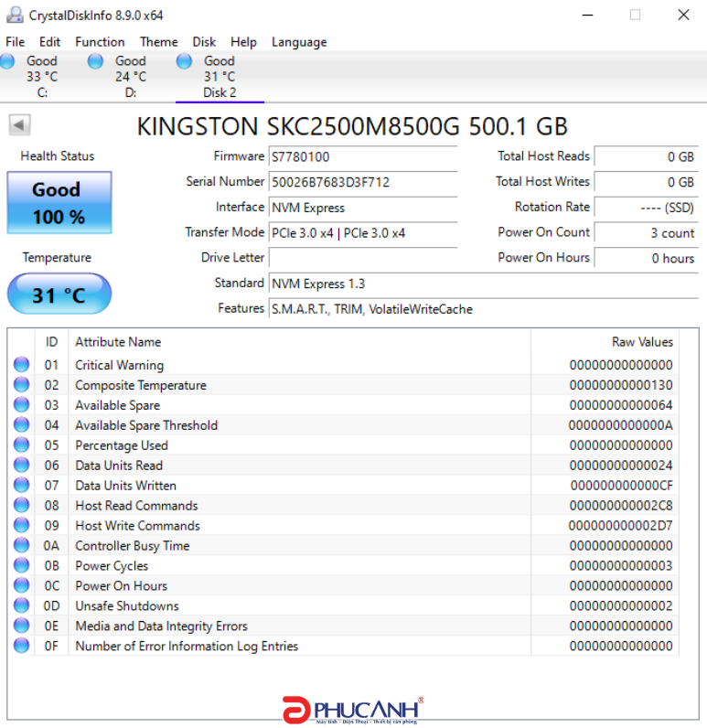Click the Power On Hours value field

click(x=647, y=258)
